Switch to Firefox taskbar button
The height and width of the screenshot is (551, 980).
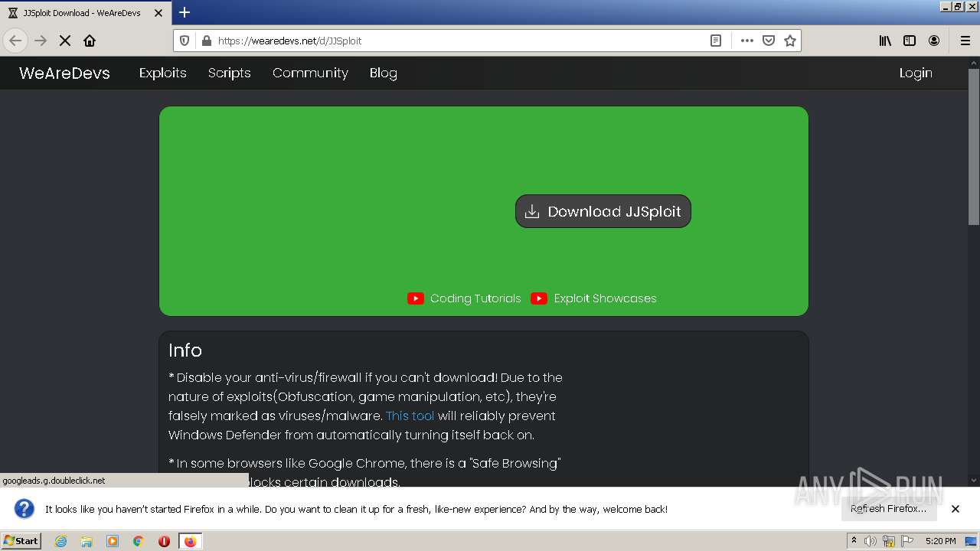tap(190, 541)
